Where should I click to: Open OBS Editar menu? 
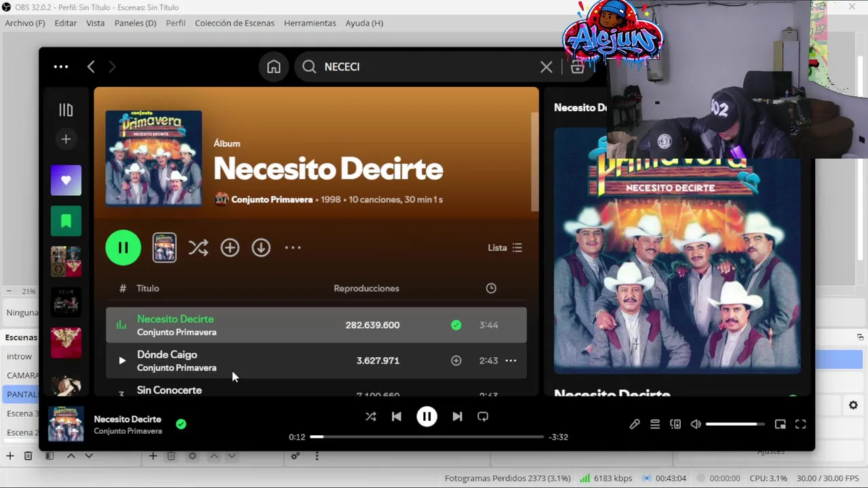click(x=66, y=23)
